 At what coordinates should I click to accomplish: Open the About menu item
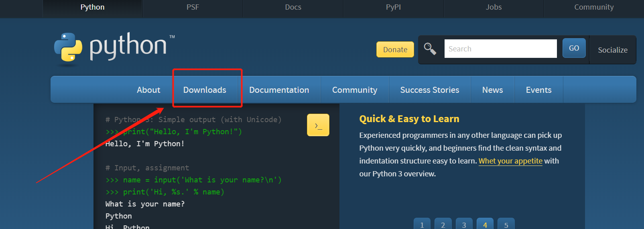pos(148,90)
